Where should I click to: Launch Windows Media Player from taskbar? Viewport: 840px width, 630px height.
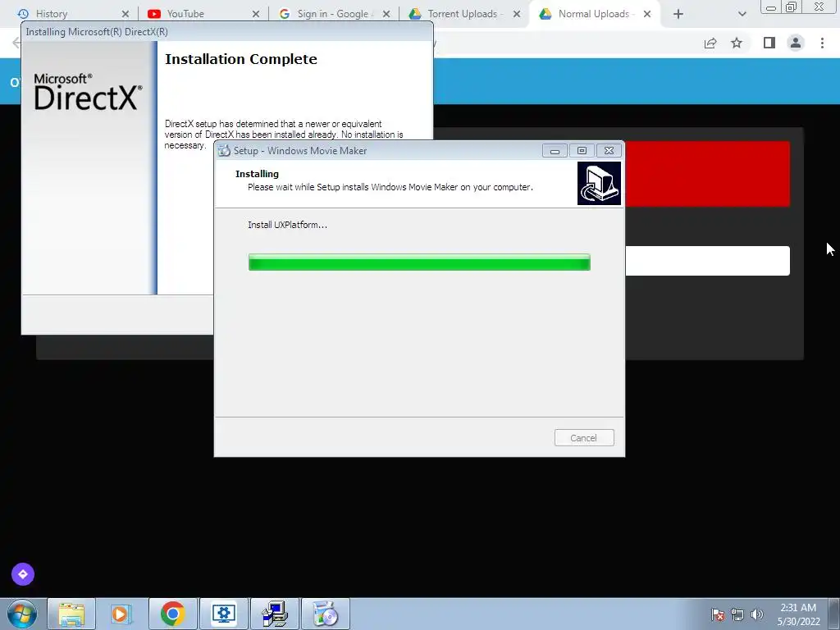(x=121, y=614)
